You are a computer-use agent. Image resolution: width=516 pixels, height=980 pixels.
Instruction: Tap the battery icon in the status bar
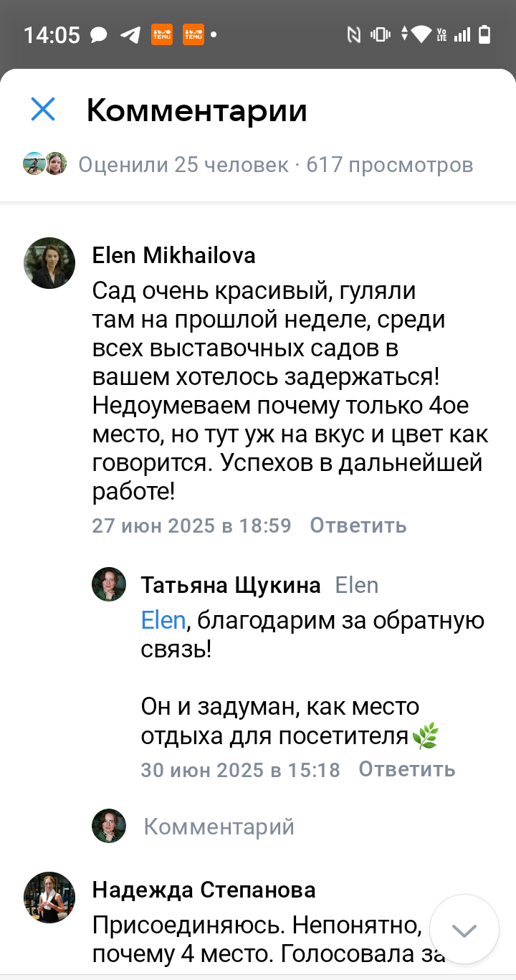[x=485, y=34]
